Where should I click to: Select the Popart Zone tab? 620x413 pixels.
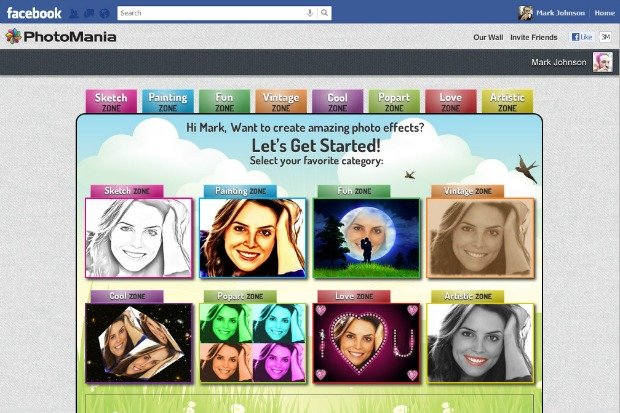coord(394,102)
